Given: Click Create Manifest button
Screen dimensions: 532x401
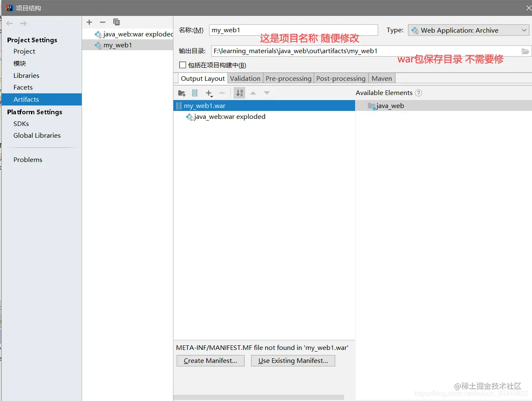Looking at the screenshot, I should (x=210, y=361).
